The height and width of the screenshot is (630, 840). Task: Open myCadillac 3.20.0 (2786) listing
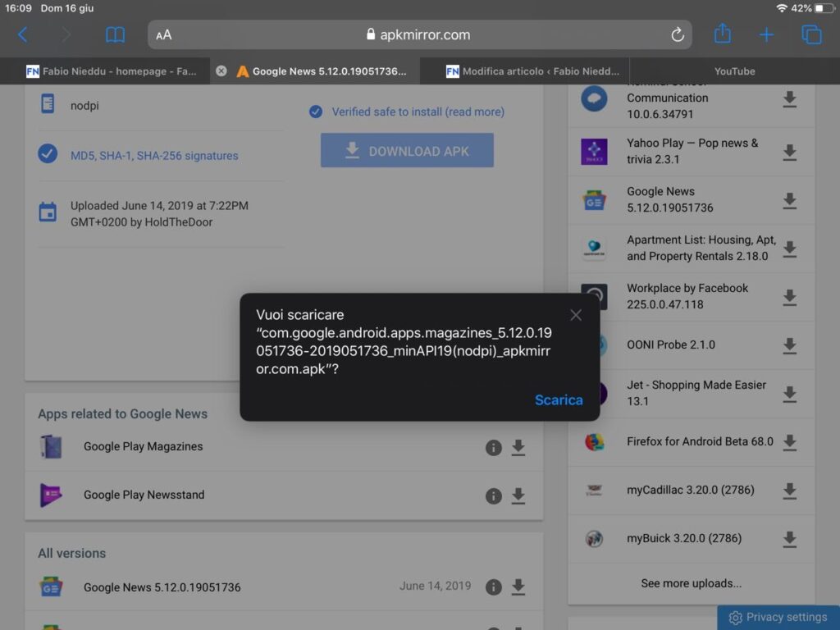pyautogui.click(x=691, y=490)
